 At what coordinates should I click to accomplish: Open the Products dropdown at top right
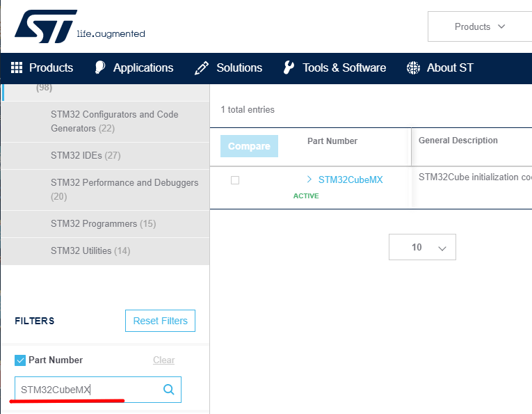tap(479, 26)
